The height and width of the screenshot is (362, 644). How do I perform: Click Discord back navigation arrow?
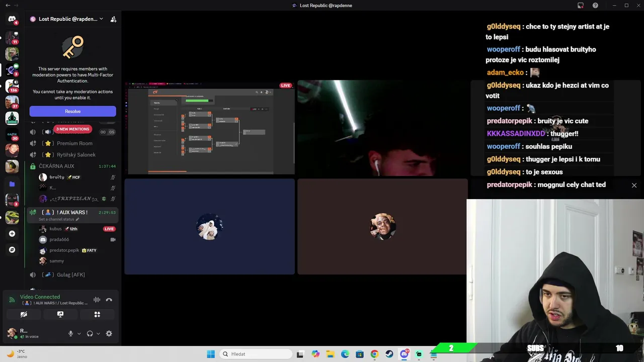tap(8, 5)
